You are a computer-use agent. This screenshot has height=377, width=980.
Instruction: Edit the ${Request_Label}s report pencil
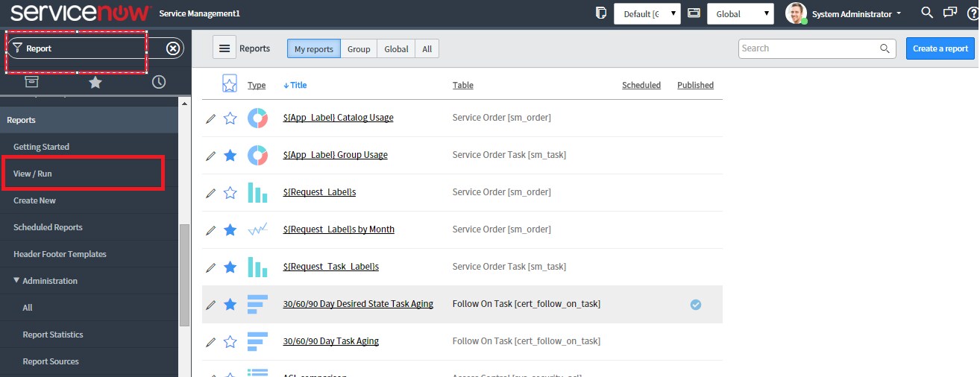[210, 193]
